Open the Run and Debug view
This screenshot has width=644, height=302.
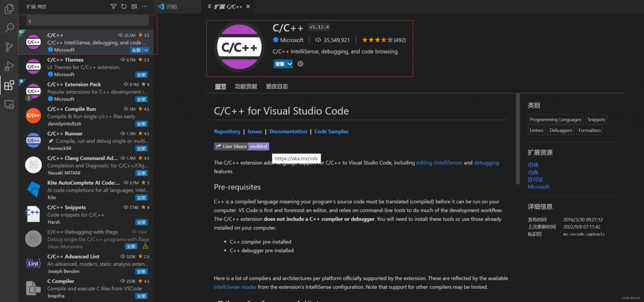(x=9, y=66)
